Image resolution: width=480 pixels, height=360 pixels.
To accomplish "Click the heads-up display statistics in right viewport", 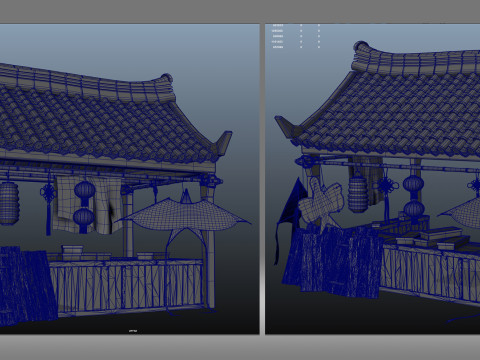I will pyautogui.click(x=296, y=36).
